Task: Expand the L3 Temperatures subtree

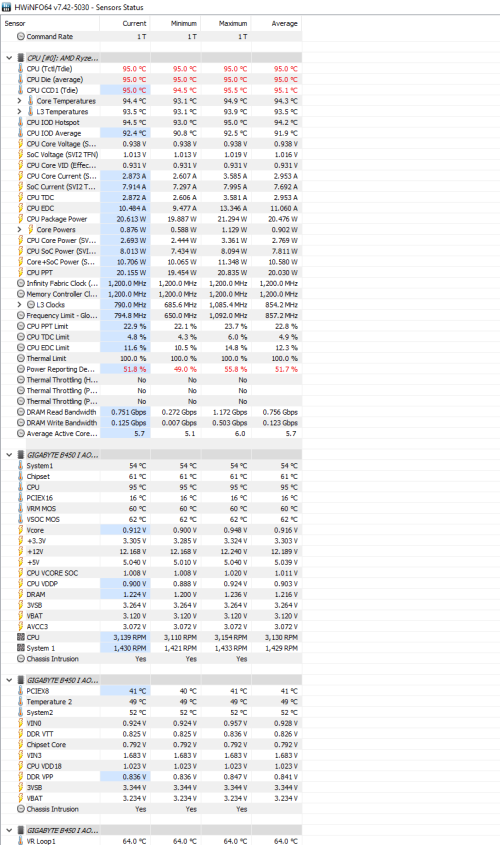Action: (x=19, y=112)
